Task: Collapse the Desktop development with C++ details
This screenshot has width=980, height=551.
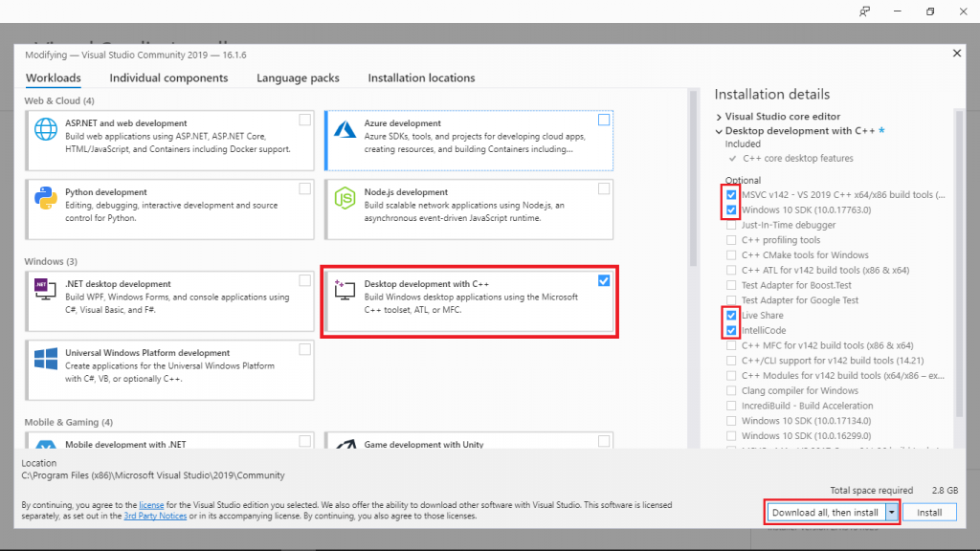Action: 719,129
